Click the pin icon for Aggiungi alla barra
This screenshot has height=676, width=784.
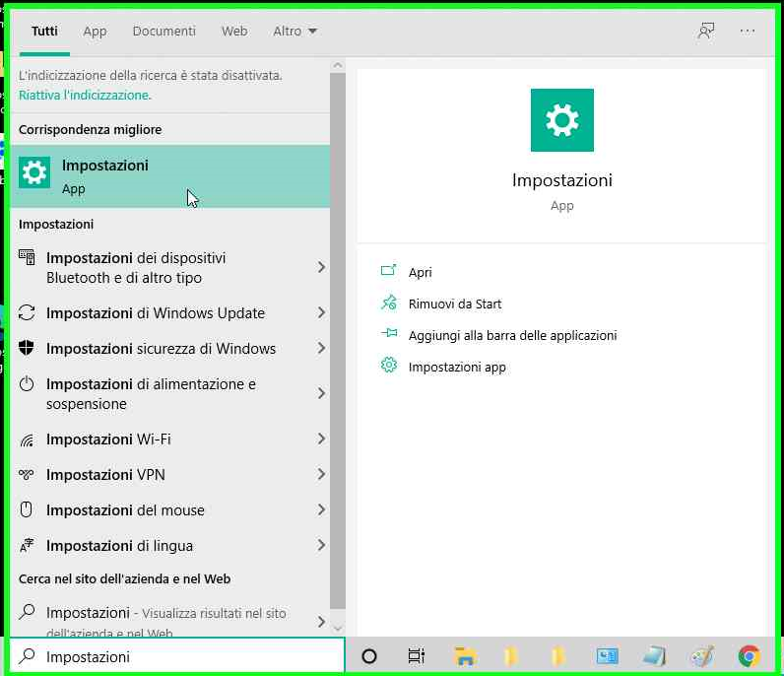[x=388, y=333]
